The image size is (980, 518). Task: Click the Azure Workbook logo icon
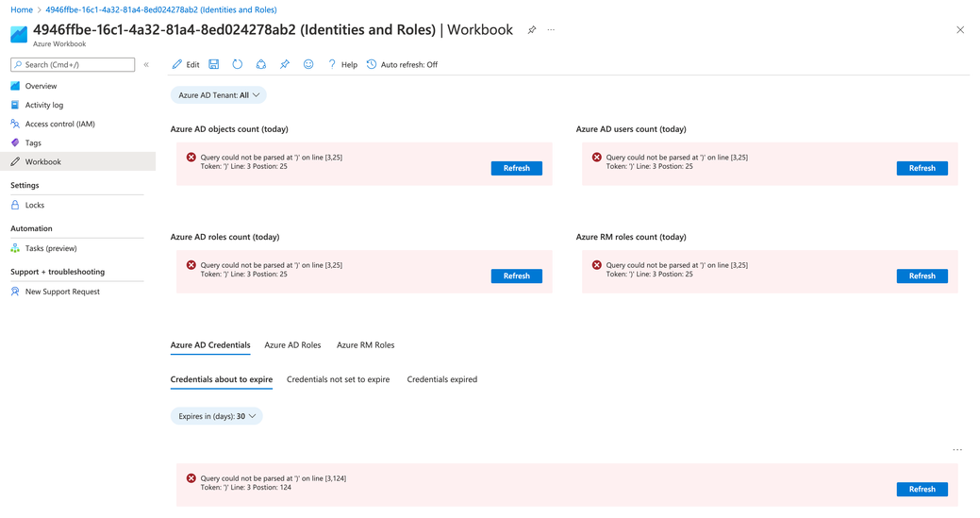[x=19, y=34]
